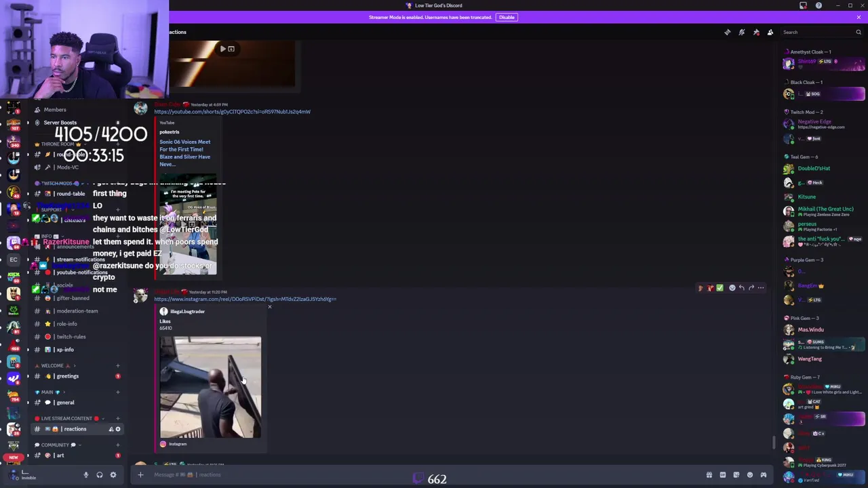Open the Inbox icon in title bar
The height and width of the screenshot is (488, 868).
coord(804,5)
